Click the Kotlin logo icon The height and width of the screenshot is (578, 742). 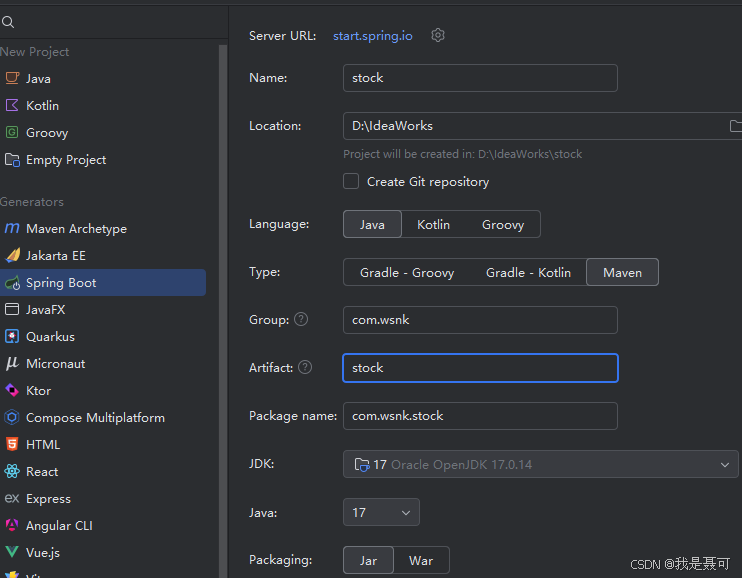point(12,105)
